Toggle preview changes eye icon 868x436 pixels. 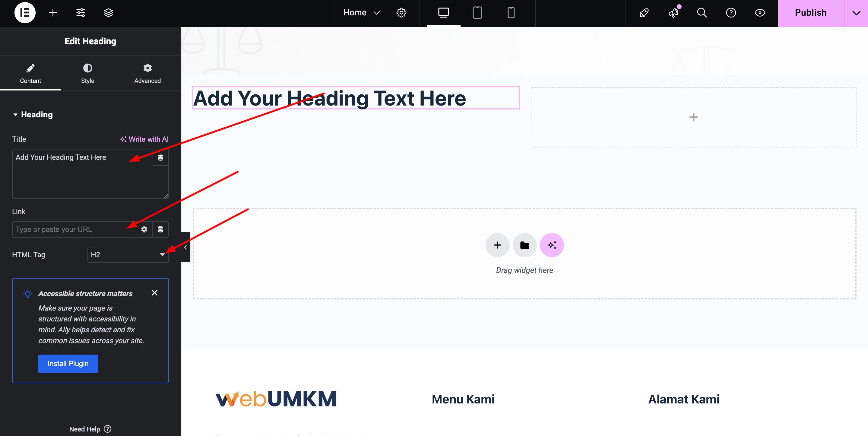coord(760,13)
